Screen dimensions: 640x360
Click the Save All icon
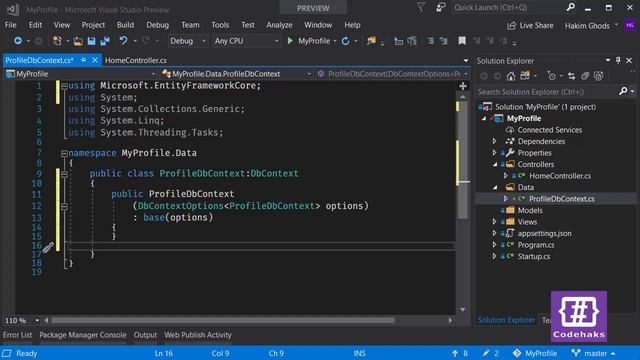click(105, 41)
